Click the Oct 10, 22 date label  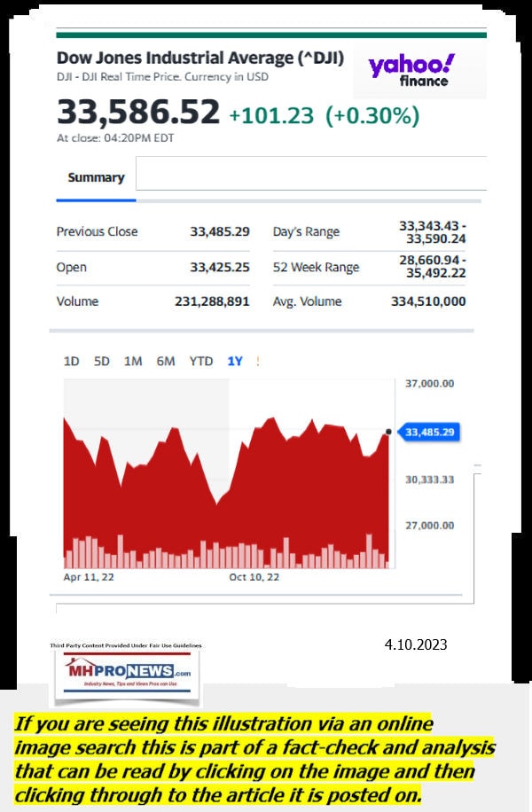[x=254, y=577]
